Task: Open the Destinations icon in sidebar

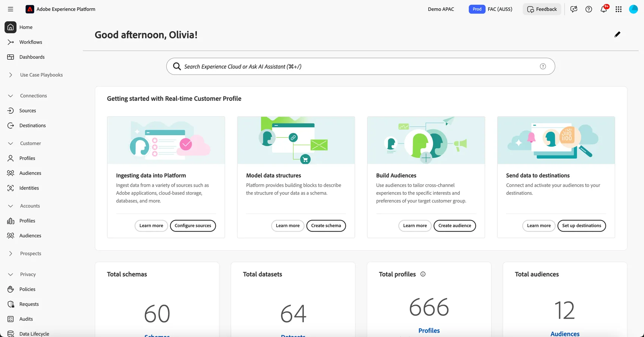Action: (10, 125)
